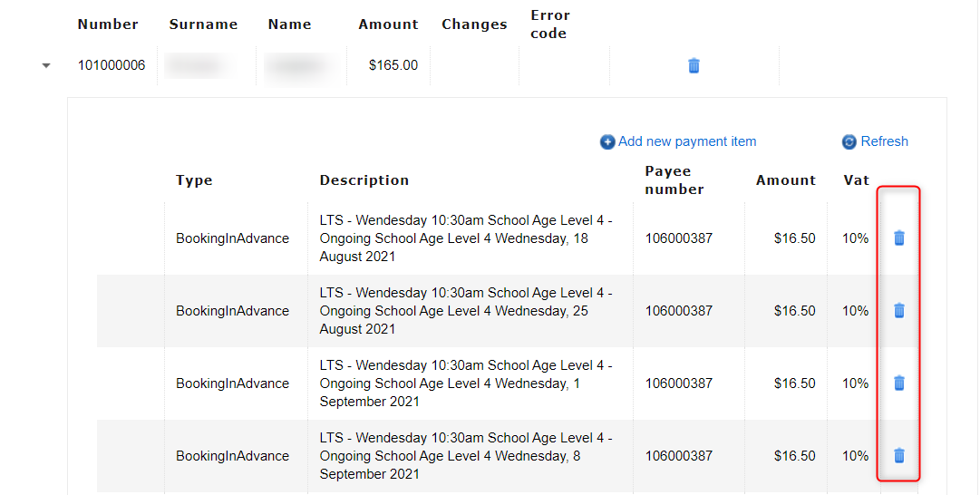This screenshot has width=980, height=495.
Task: Click trash icon for customer row 101000006
Action: coord(694,65)
